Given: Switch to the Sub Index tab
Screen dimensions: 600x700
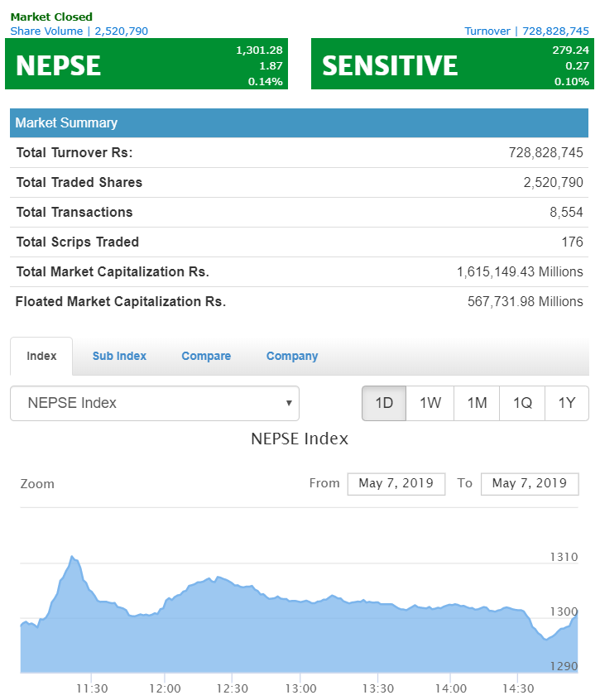Looking at the screenshot, I should [119, 356].
